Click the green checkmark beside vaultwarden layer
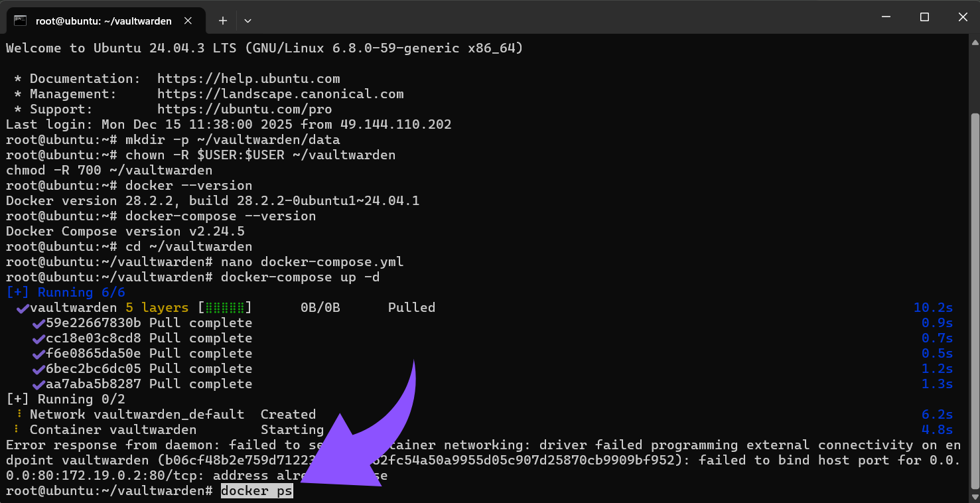The height and width of the screenshot is (503, 980). click(x=22, y=307)
